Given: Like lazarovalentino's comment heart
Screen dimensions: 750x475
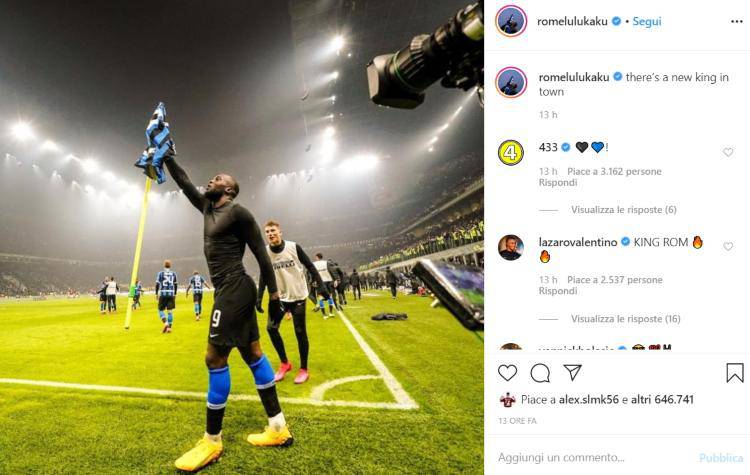Looking at the screenshot, I should 728,246.
